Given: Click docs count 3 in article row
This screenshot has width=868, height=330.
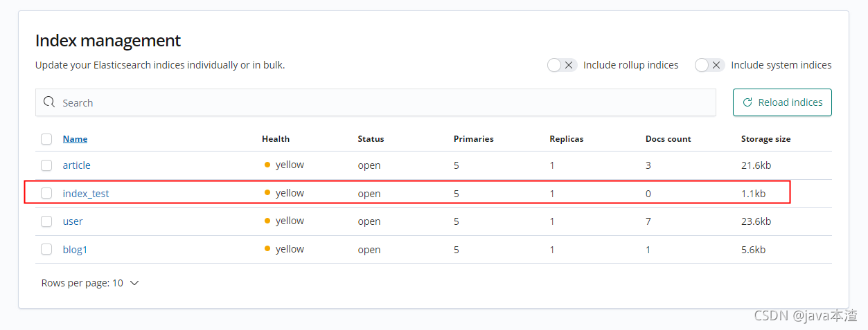Looking at the screenshot, I should point(648,165).
